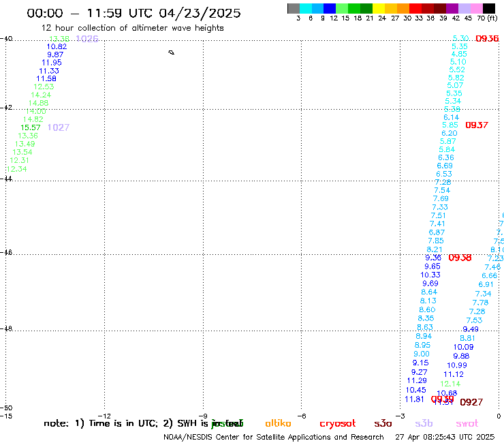The height and width of the screenshot is (443, 504).
Task: Click the wave height value '6.91'
Action: [x=486, y=284]
